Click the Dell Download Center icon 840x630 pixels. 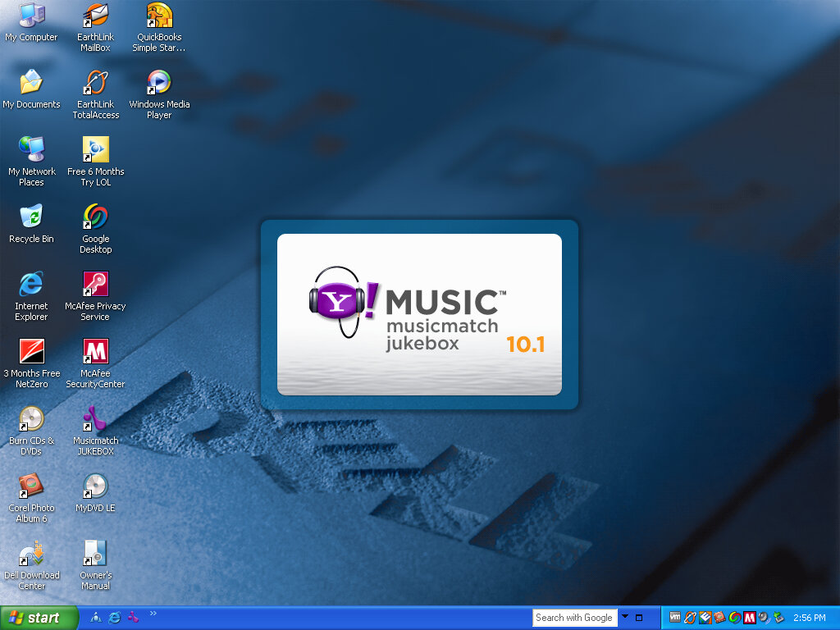tap(31, 554)
